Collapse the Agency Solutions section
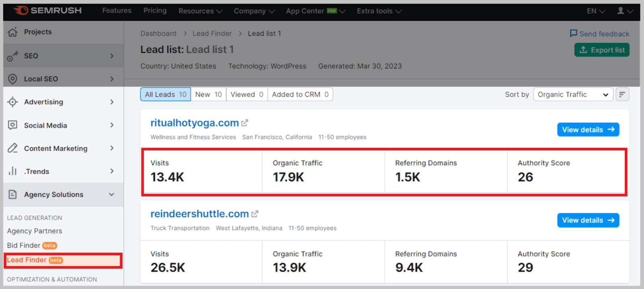 tap(111, 194)
